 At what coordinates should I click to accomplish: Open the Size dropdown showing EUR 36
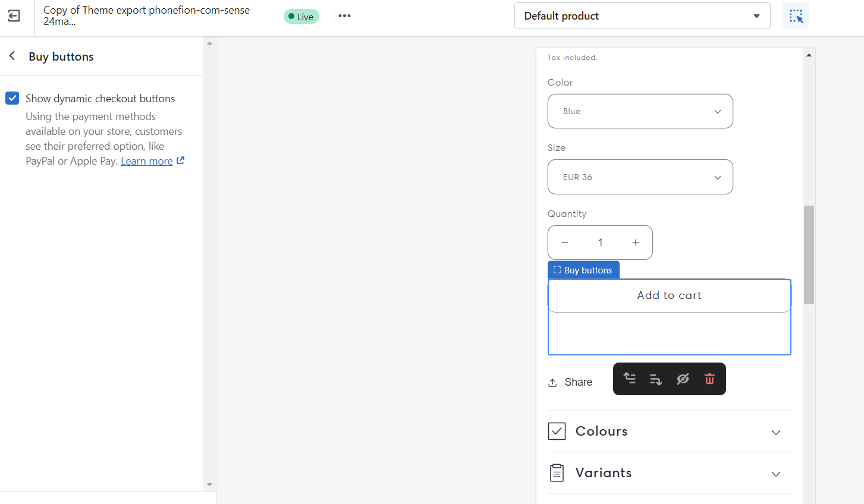640,177
